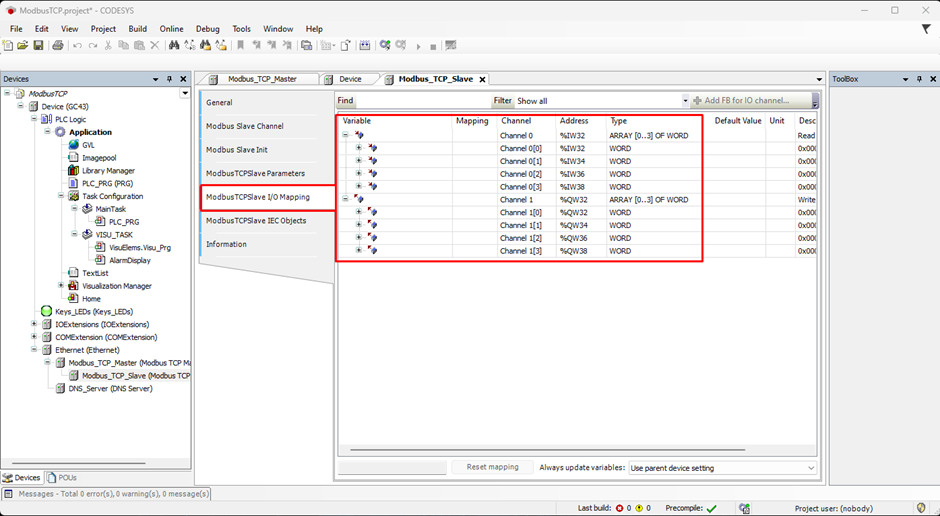The height and width of the screenshot is (516, 940).
Task: Switch to the Device editor tab
Action: pos(350,79)
